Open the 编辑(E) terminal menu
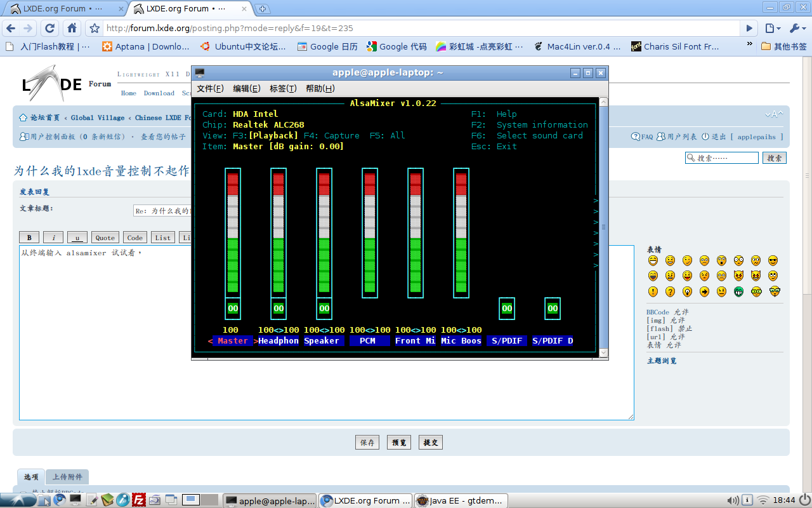Screen dimensions: 812x508 tap(247, 88)
